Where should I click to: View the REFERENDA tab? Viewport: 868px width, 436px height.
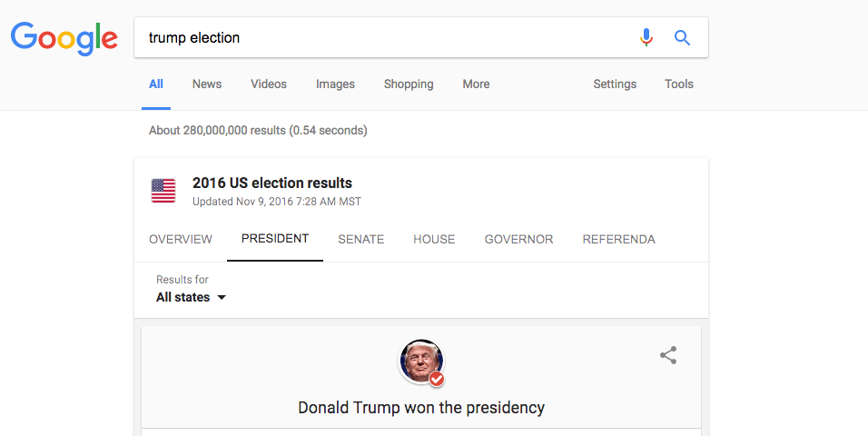(619, 239)
